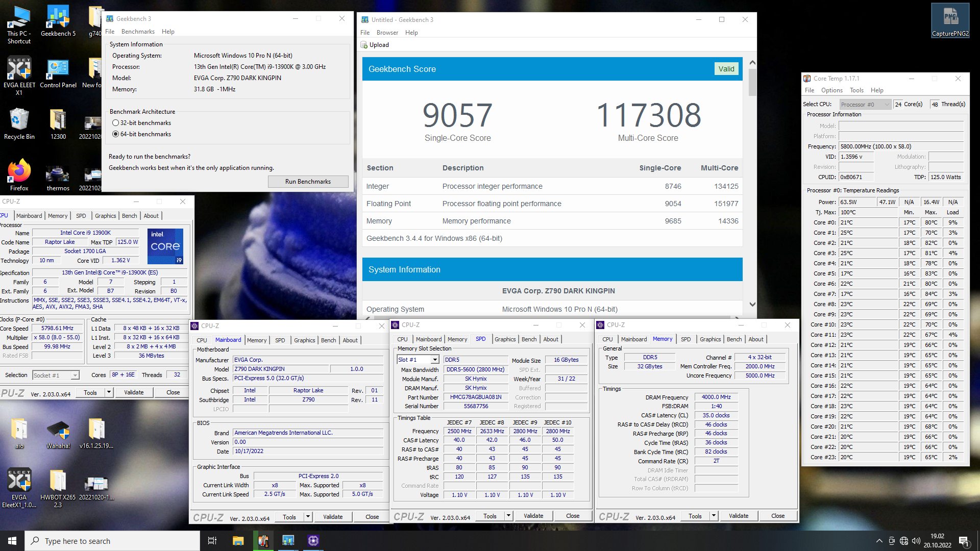Click Validate in CPU-Z Mainboard window

(x=333, y=517)
